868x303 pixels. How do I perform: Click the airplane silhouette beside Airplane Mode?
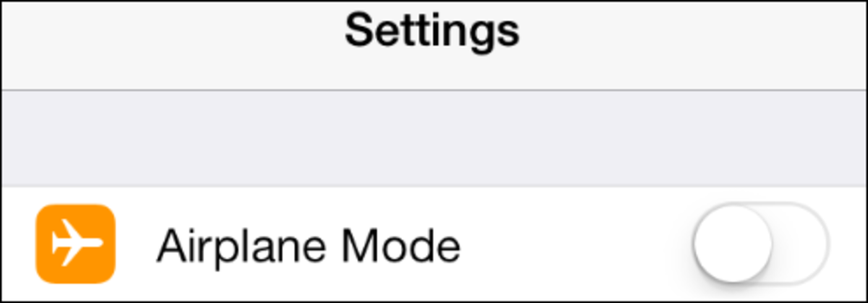(x=75, y=244)
